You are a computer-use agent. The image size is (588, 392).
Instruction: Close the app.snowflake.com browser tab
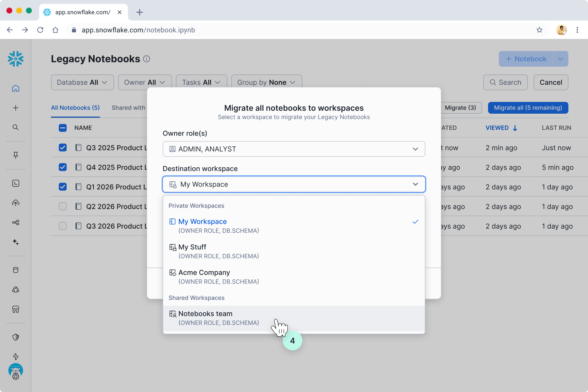[120, 12]
